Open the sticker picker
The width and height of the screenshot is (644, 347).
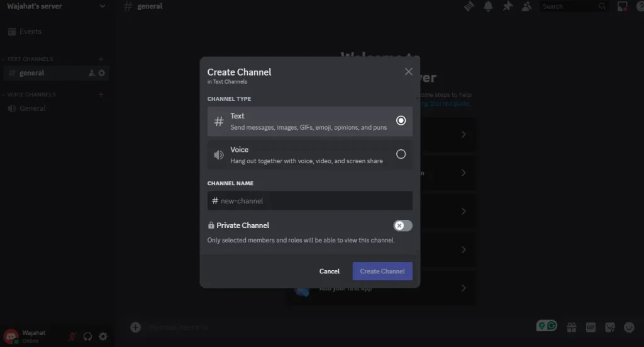(610, 327)
